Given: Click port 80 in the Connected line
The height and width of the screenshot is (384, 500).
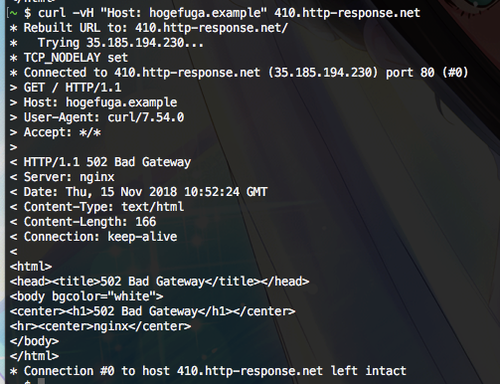Looking at the screenshot, I should pos(410,73).
